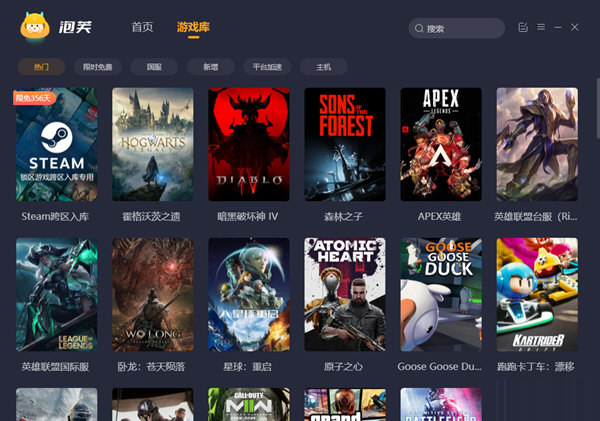The height and width of the screenshot is (421, 600).
Task: Select the 主机 filter chip
Action: (x=323, y=67)
